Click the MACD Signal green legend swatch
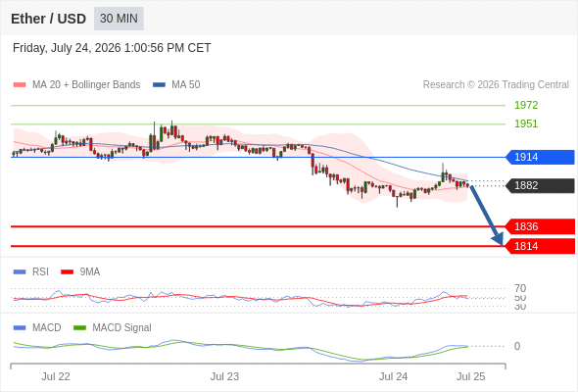This screenshot has height=392, width=578. (x=79, y=328)
